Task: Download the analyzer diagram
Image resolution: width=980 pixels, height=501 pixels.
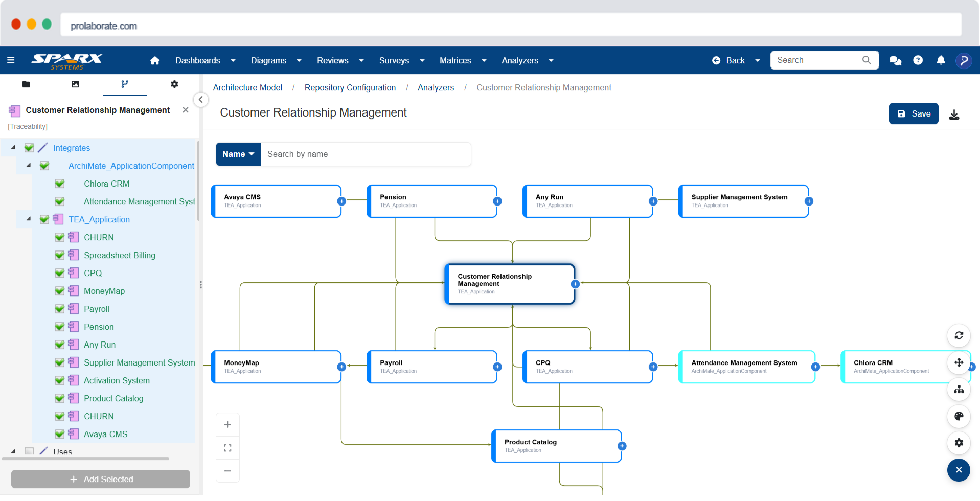Action: click(x=954, y=114)
